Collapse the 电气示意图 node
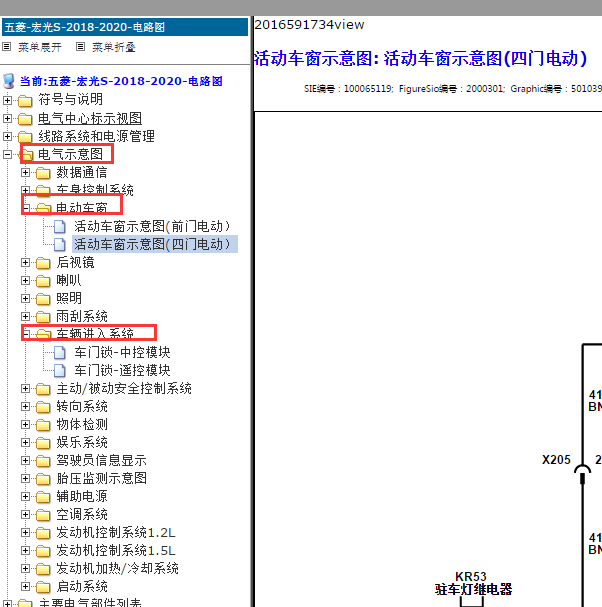The width and height of the screenshot is (602, 607). tap(7, 154)
